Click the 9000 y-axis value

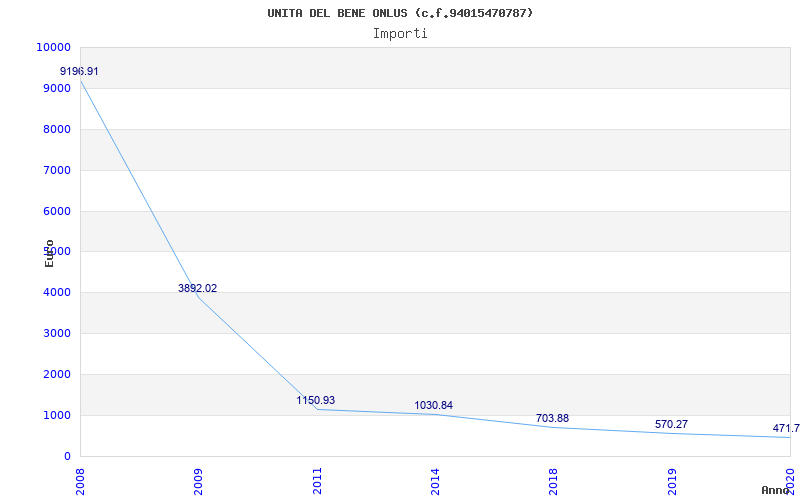(57, 88)
